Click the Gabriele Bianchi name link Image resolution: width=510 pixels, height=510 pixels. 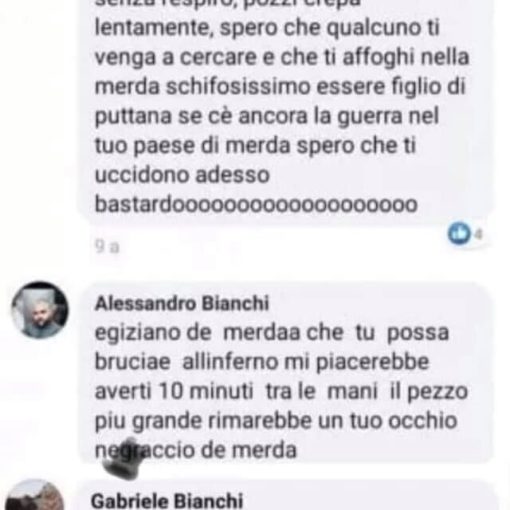(x=167, y=501)
